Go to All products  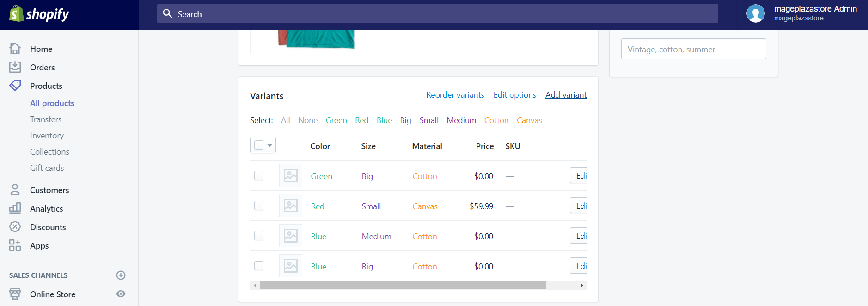[x=52, y=103]
